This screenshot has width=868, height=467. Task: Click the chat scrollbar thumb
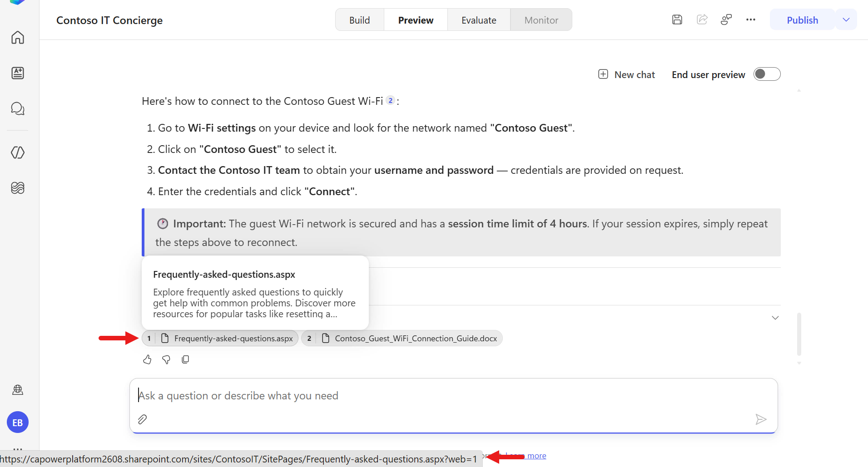pos(799,334)
